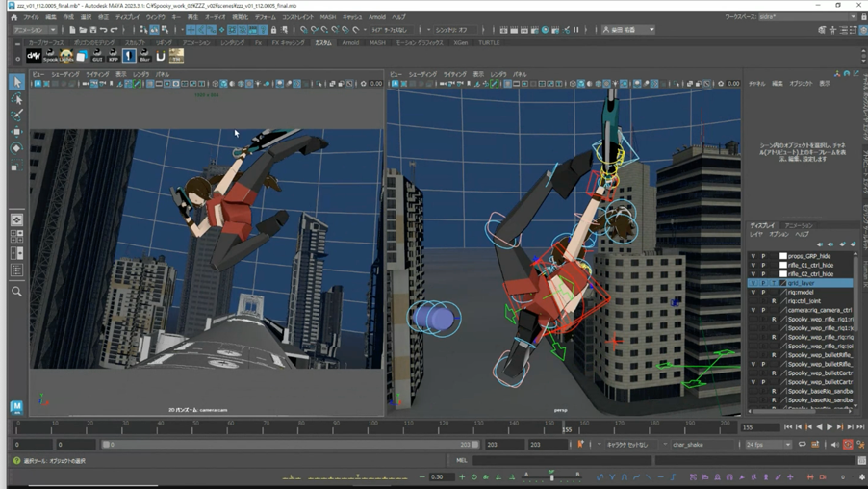The image size is (868, 489).
Task: Click the search magnifier icon in left sidebar
Action: (x=16, y=291)
